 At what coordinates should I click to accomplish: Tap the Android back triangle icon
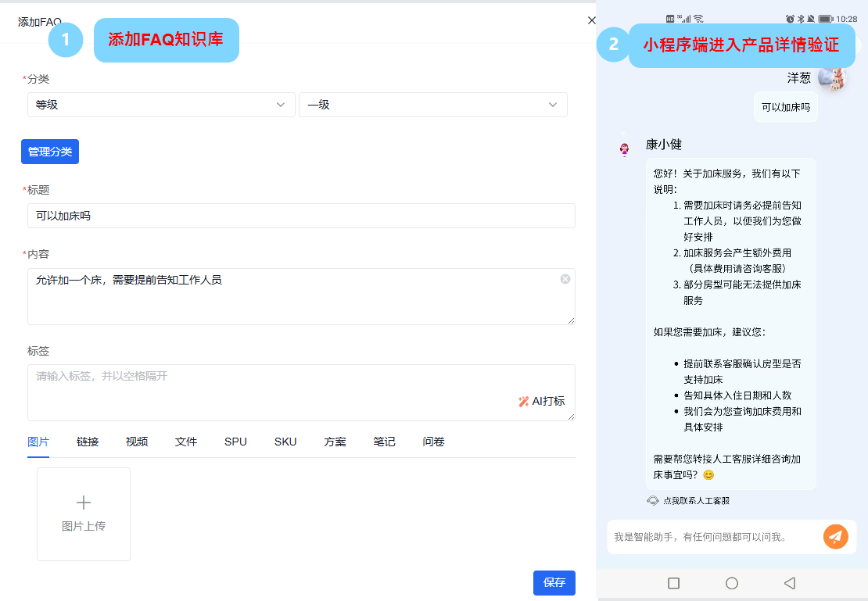pyautogui.click(x=789, y=583)
